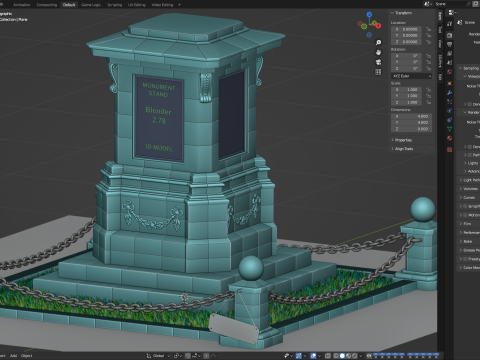
Task: Toggle the camera view icon
Action: pyautogui.click(x=378, y=62)
